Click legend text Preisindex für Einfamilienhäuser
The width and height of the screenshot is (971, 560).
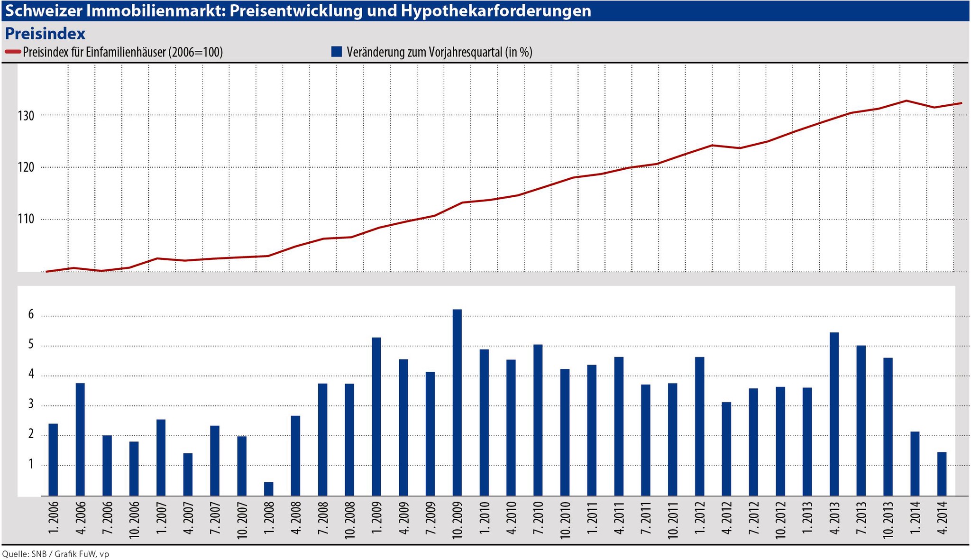pyautogui.click(x=123, y=52)
